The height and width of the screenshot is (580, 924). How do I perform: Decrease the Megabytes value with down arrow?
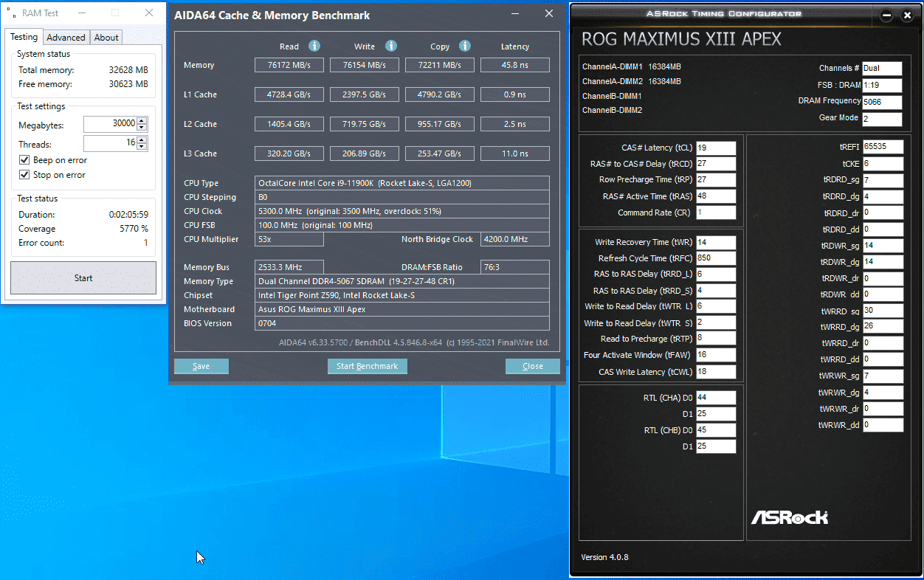click(142, 128)
